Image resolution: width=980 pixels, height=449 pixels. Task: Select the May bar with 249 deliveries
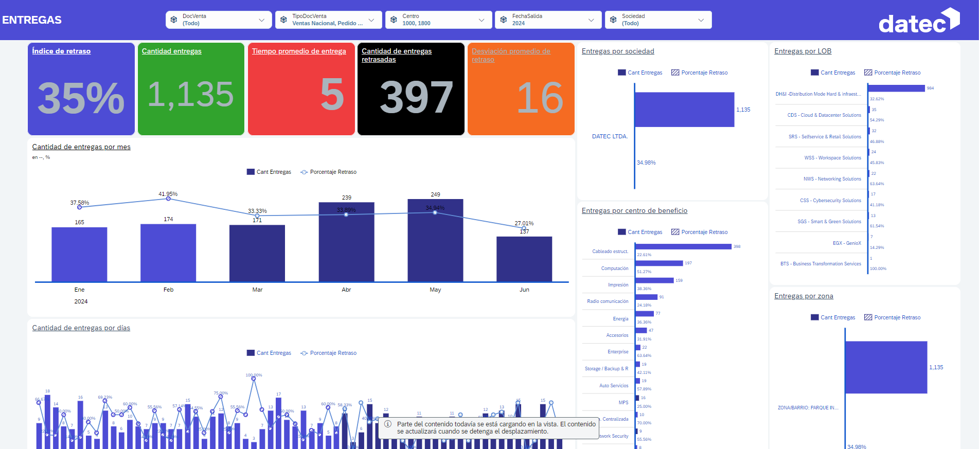click(x=435, y=240)
